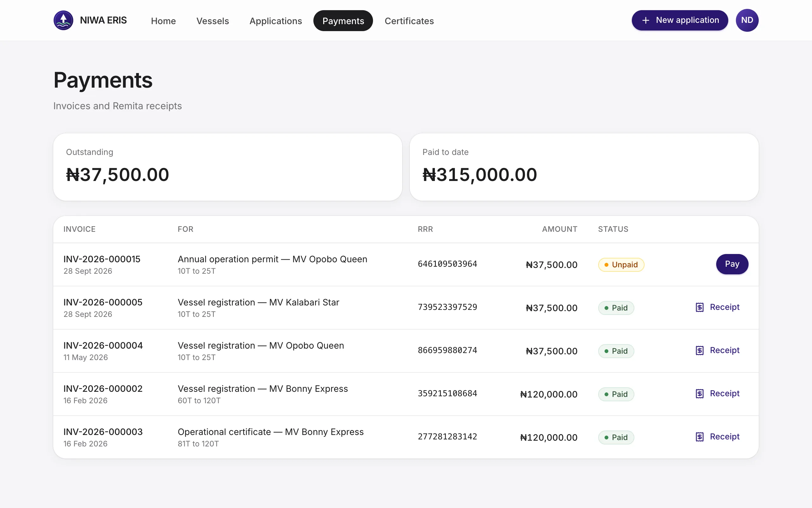
Task: Click the INVOICE column header
Action: tap(80, 229)
